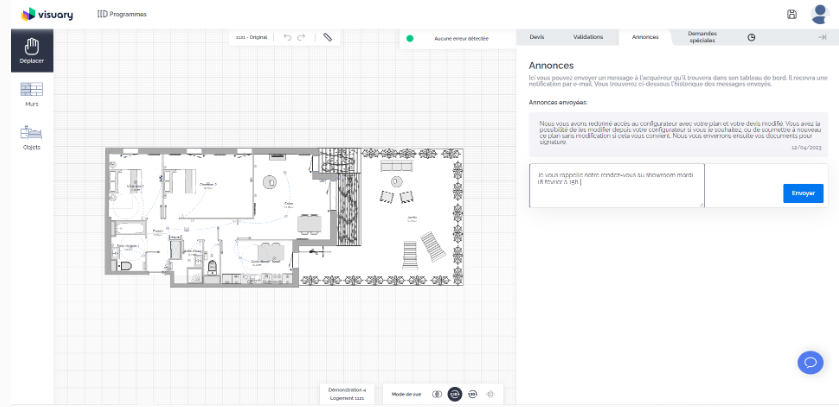Click the redo arrow icon
839x407 pixels.
301,37
